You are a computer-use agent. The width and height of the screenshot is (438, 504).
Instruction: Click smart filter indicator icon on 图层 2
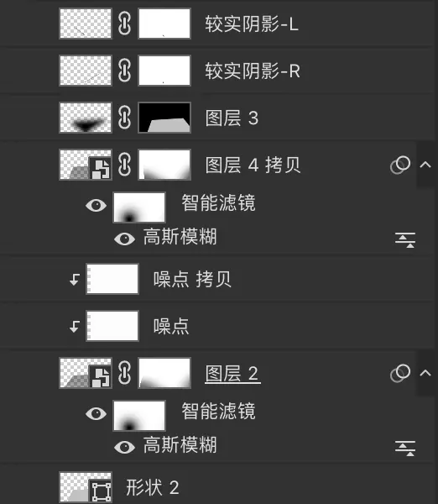click(400, 373)
